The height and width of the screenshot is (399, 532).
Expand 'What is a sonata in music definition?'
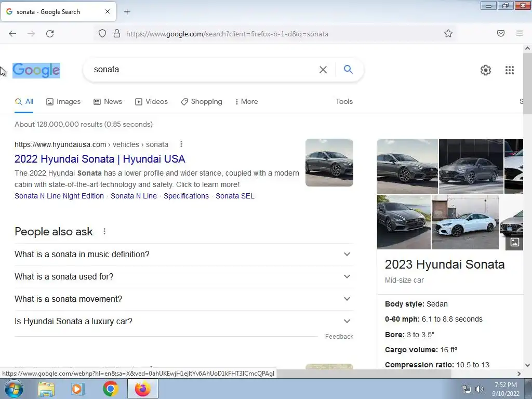click(x=184, y=254)
